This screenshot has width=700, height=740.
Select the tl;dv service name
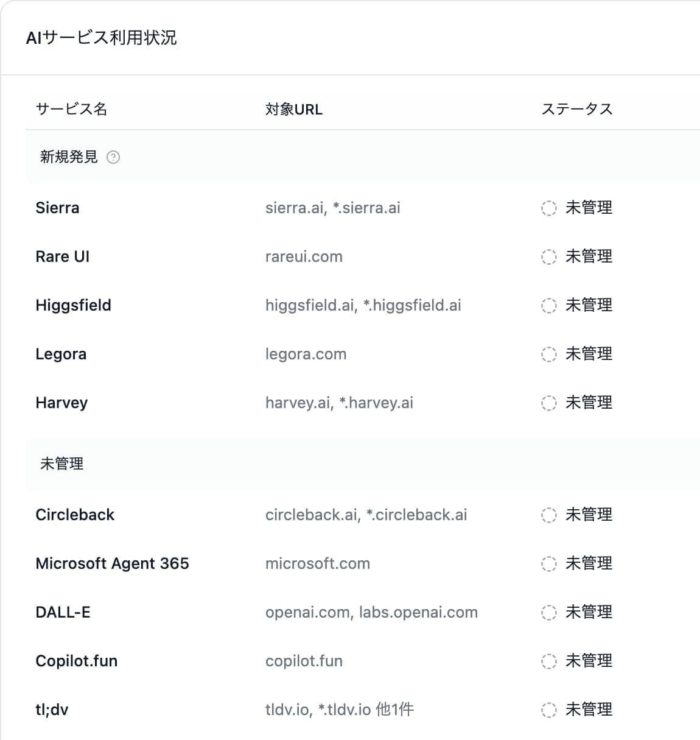pos(52,710)
